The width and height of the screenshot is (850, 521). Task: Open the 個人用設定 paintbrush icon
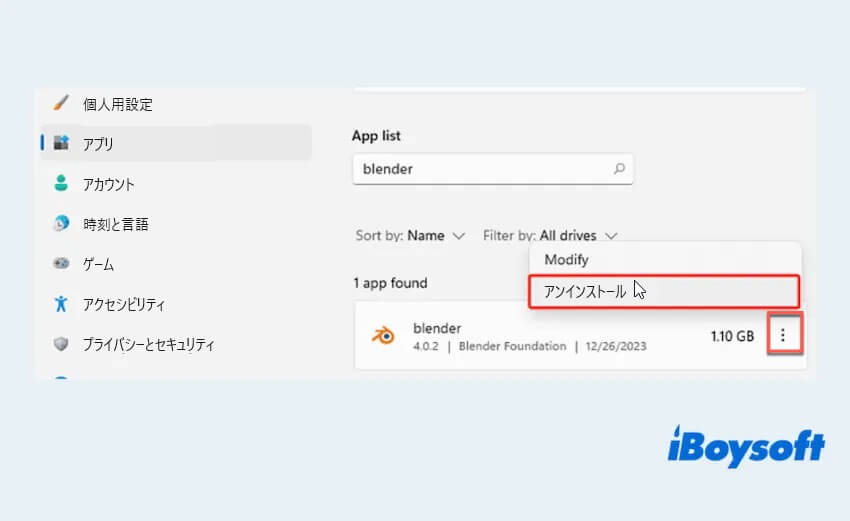pyautogui.click(x=61, y=104)
